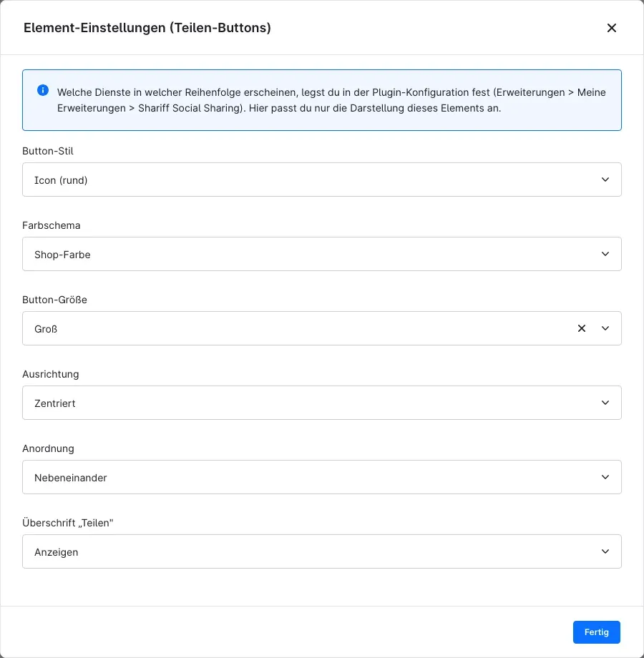
Task: Close the Element-Einstellungen dialog
Action: [x=612, y=28]
